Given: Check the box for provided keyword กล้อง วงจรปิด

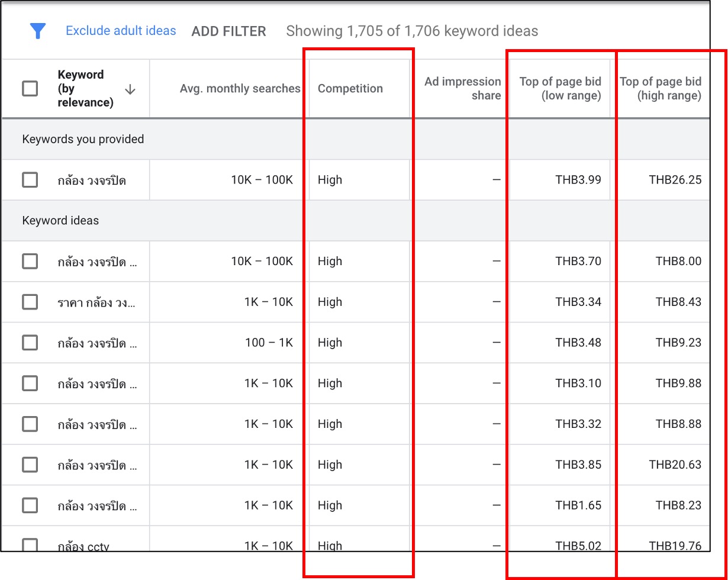Looking at the screenshot, I should tap(30, 180).
